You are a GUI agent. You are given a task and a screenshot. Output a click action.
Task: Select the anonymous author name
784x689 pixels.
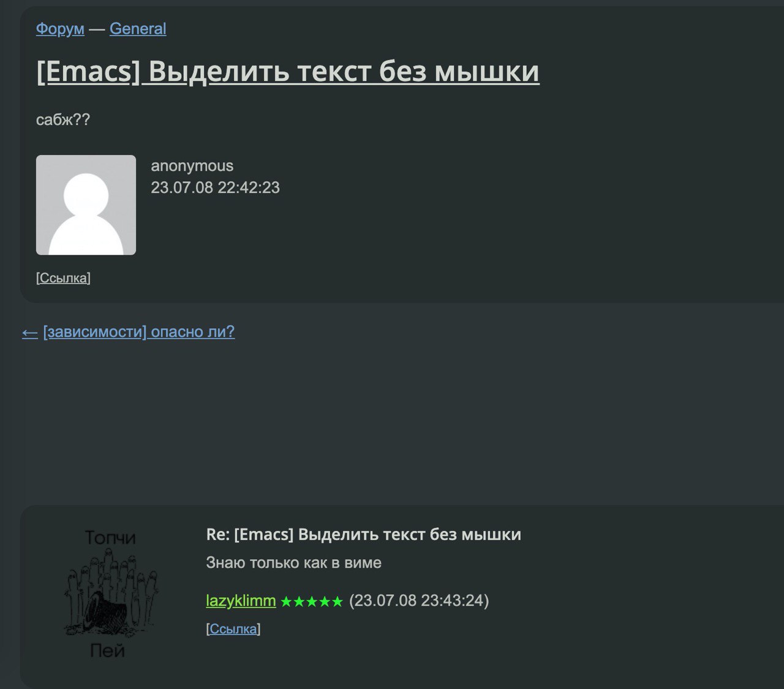[192, 166]
